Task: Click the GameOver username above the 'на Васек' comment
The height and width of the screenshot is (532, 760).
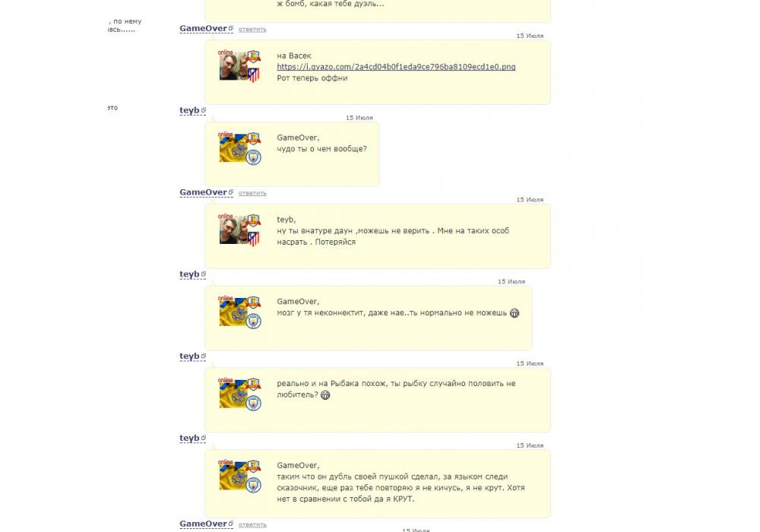Action: tap(203, 29)
